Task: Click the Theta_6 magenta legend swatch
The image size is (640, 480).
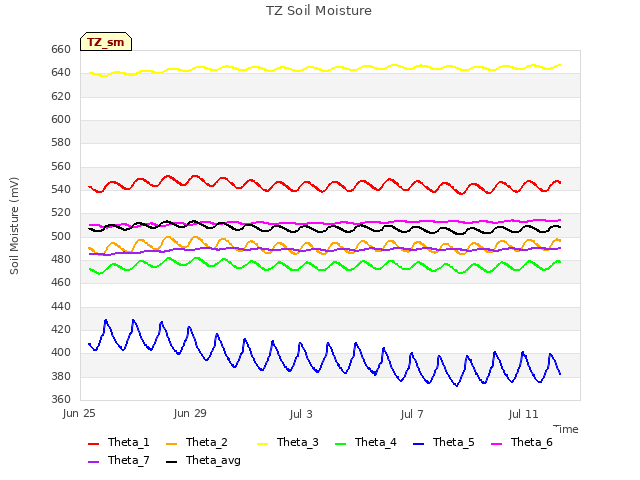Action: pos(496,443)
